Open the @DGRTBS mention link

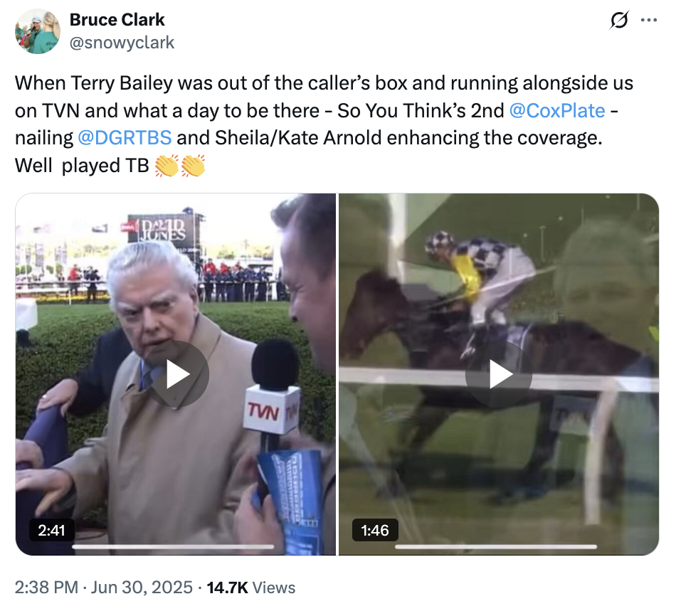point(125,138)
